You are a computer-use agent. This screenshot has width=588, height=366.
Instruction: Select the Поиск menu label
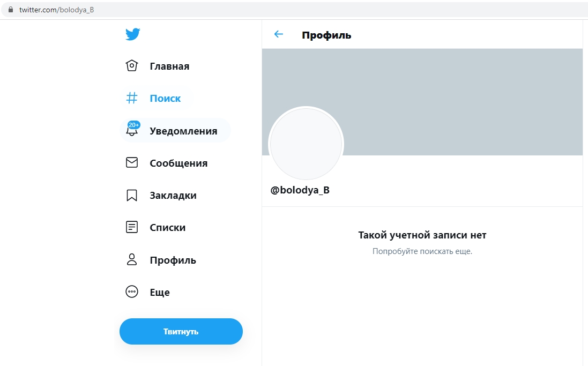tap(165, 99)
